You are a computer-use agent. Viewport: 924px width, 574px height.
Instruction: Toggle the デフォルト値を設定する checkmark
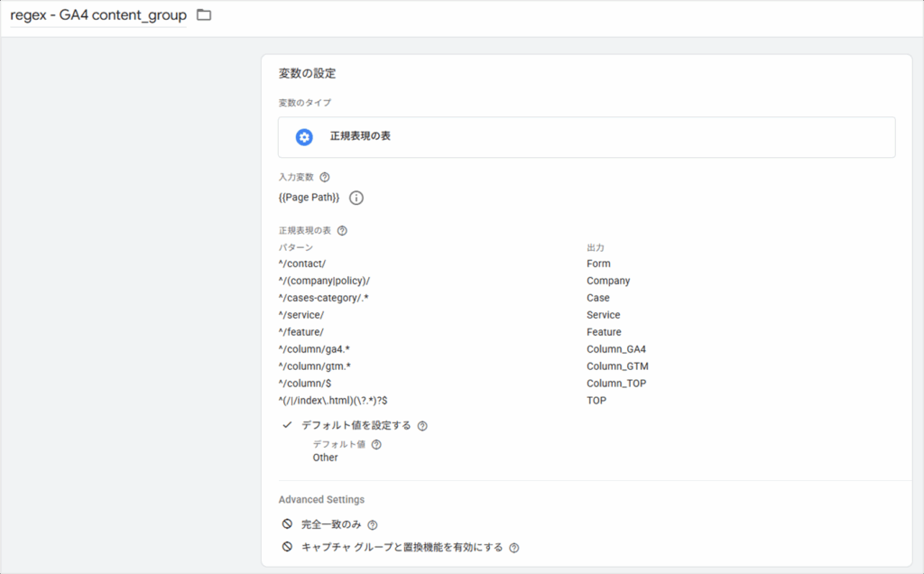point(287,425)
